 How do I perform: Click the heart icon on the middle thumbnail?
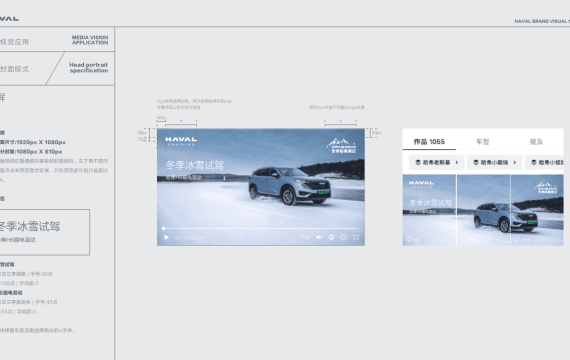(463, 240)
